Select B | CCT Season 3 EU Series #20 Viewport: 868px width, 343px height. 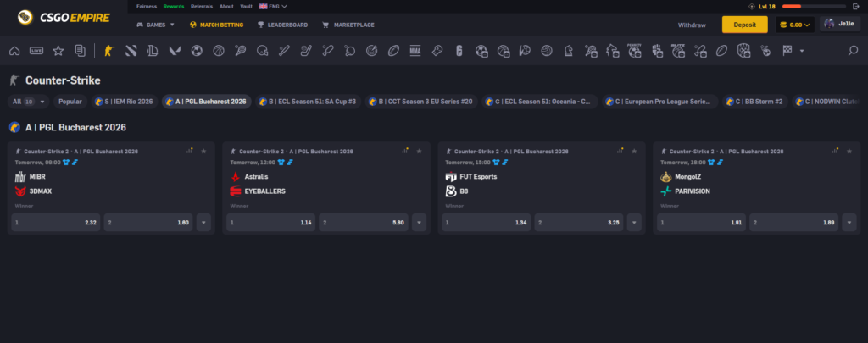pos(420,102)
